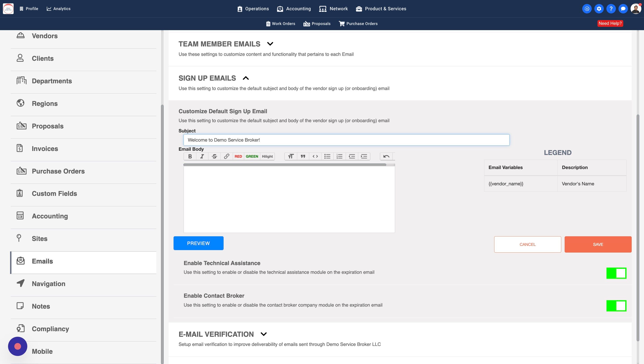Open the chat bubble icon

point(623,9)
